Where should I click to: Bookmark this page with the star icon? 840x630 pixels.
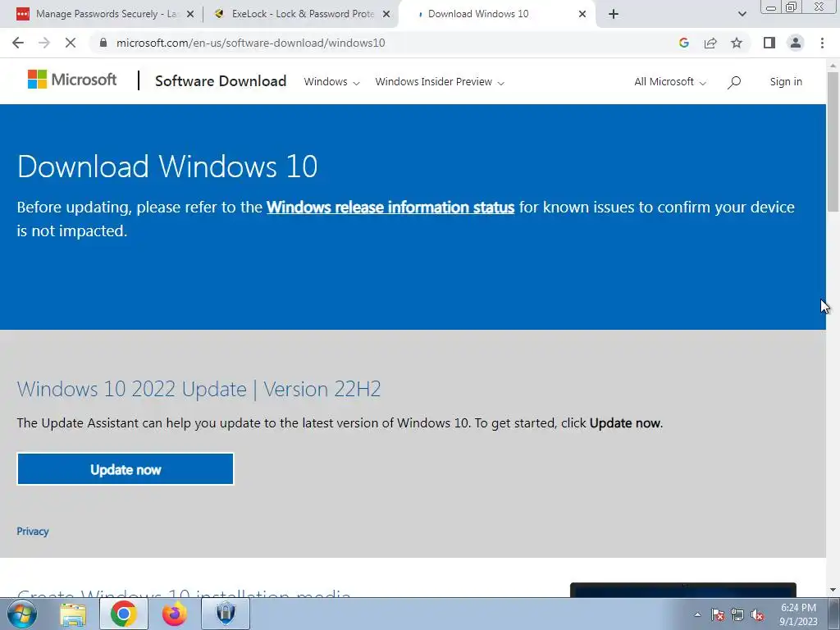[737, 43]
